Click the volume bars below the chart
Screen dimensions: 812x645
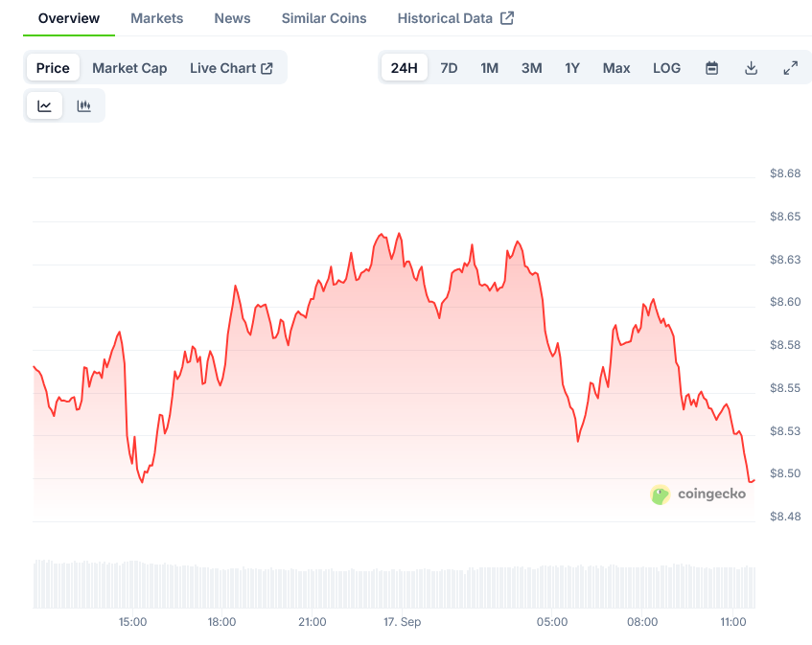coord(394,584)
